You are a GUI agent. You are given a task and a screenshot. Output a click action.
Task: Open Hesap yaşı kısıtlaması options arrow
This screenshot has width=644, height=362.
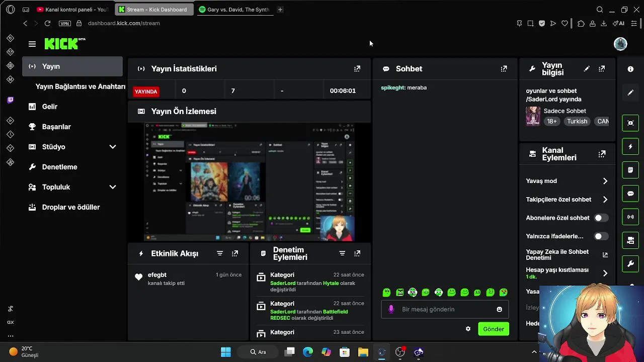605,273
